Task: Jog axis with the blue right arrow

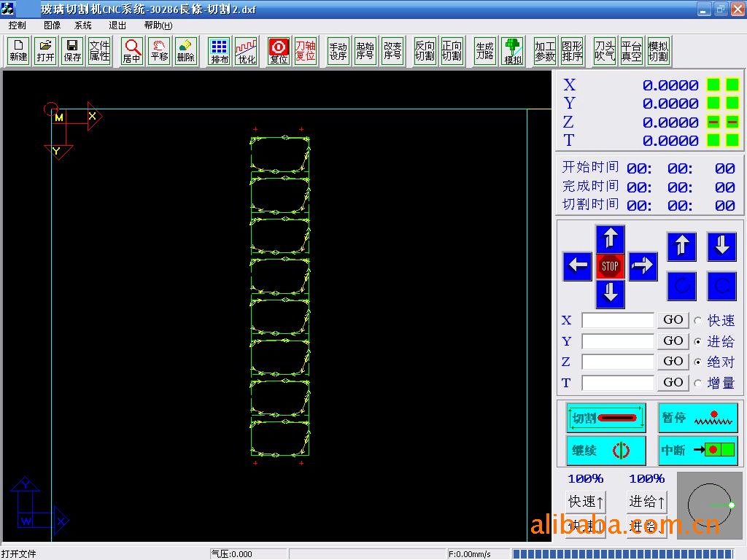Action: (x=643, y=265)
